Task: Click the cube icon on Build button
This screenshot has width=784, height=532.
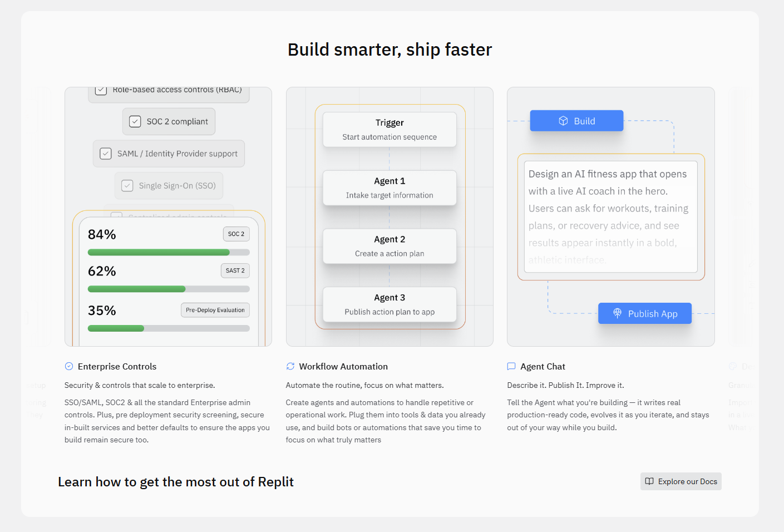Action: click(563, 121)
